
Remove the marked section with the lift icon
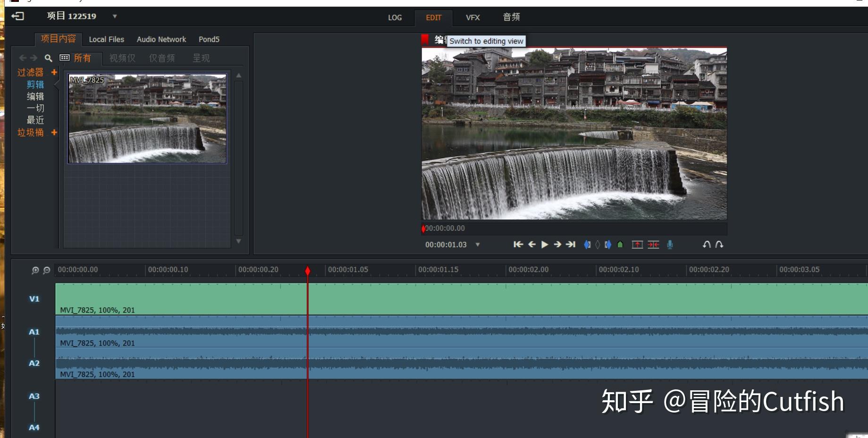(637, 244)
